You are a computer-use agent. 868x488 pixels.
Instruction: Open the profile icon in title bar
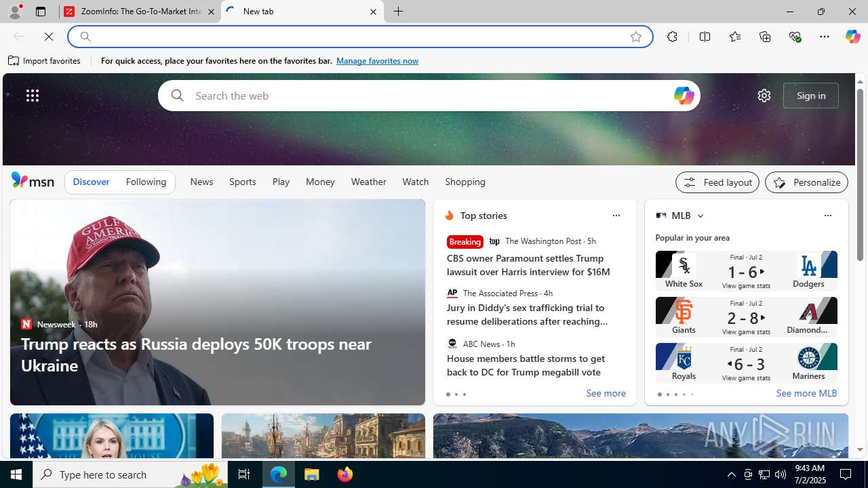coord(14,12)
